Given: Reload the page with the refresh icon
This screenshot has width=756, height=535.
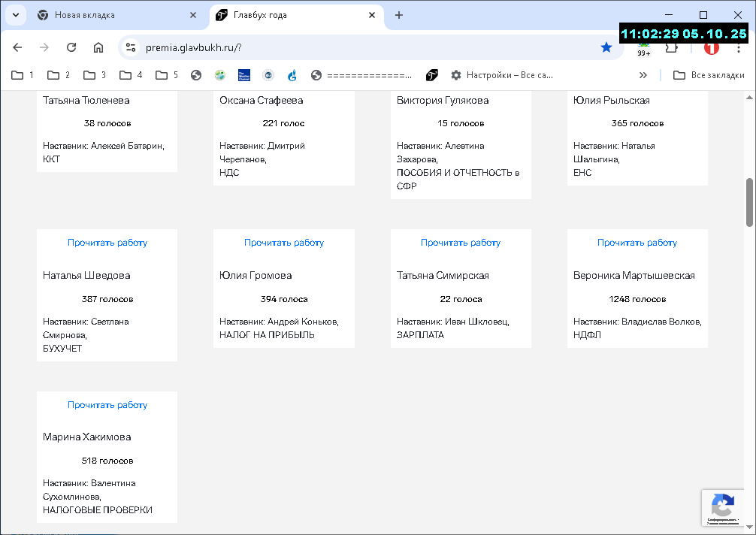Looking at the screenshot, I should click(71, 47).
